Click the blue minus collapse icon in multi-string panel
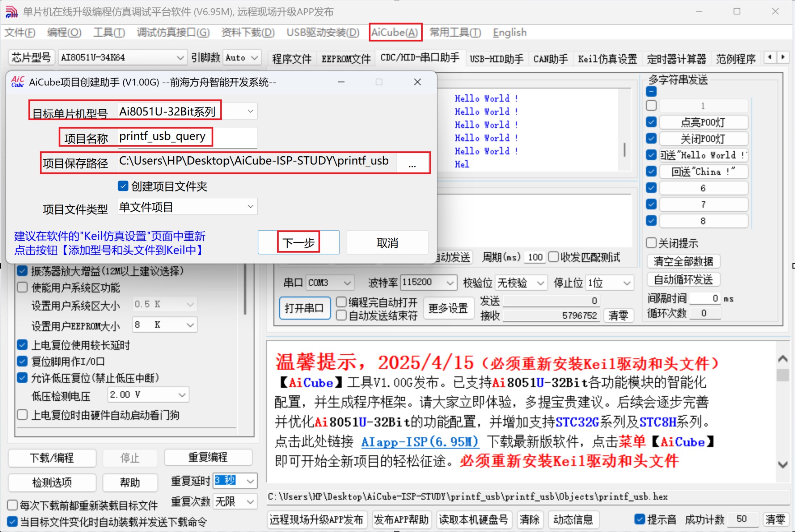 click(651, 91)
